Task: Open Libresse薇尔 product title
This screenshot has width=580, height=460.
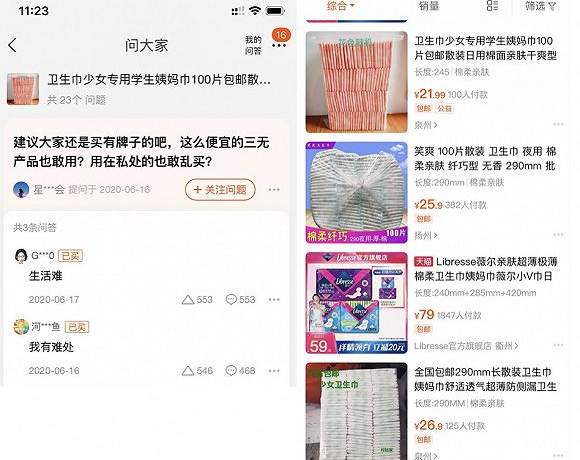Action: tap(486, 269)
